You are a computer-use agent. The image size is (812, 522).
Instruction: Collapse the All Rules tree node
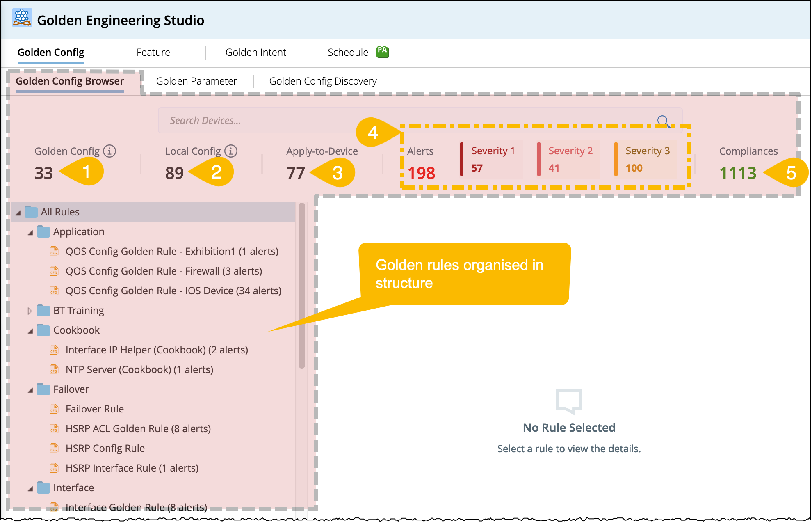[18, 213]
